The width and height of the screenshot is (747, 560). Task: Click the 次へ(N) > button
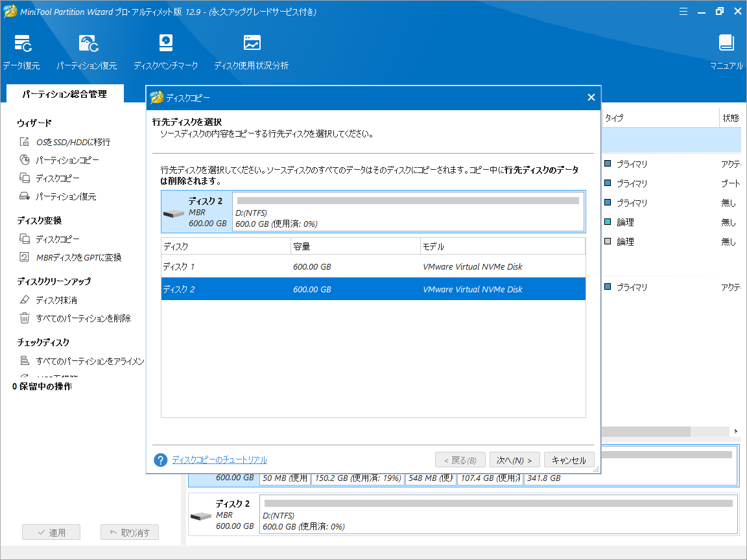tap(514, 460)
